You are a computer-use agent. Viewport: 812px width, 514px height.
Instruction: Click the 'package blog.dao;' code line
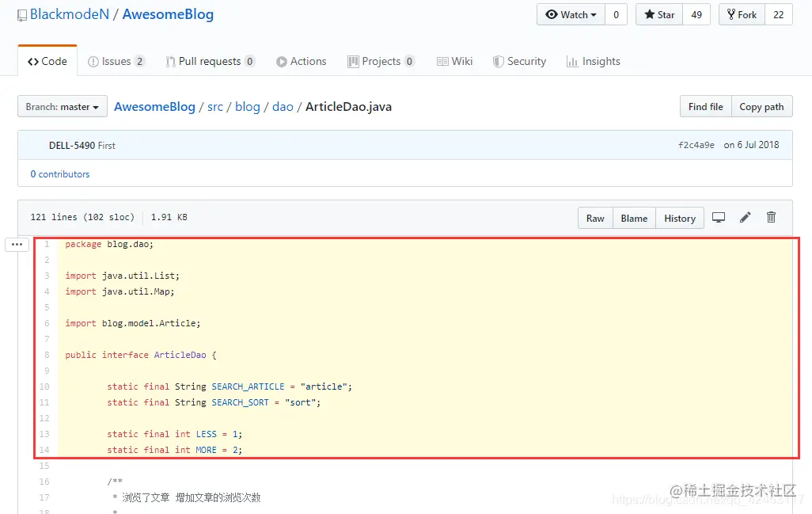(x=109, y=244)
